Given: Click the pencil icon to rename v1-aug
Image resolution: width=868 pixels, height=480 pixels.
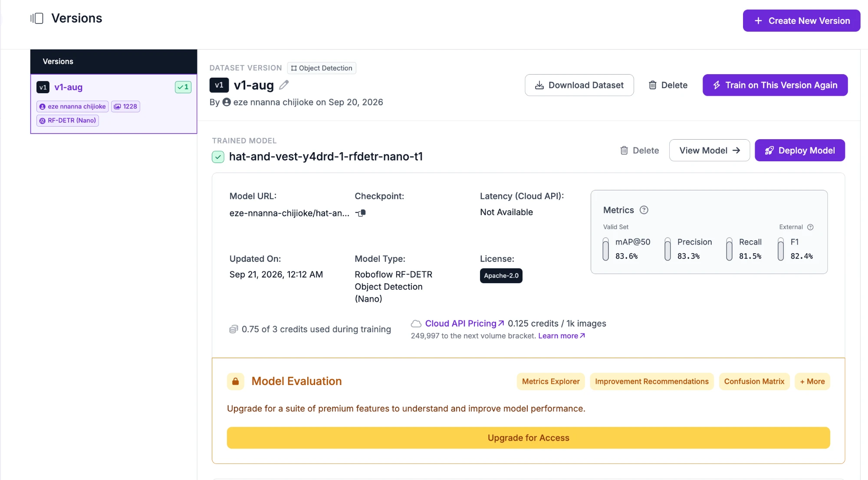Looking at the screenshot, I should point(284,85).
